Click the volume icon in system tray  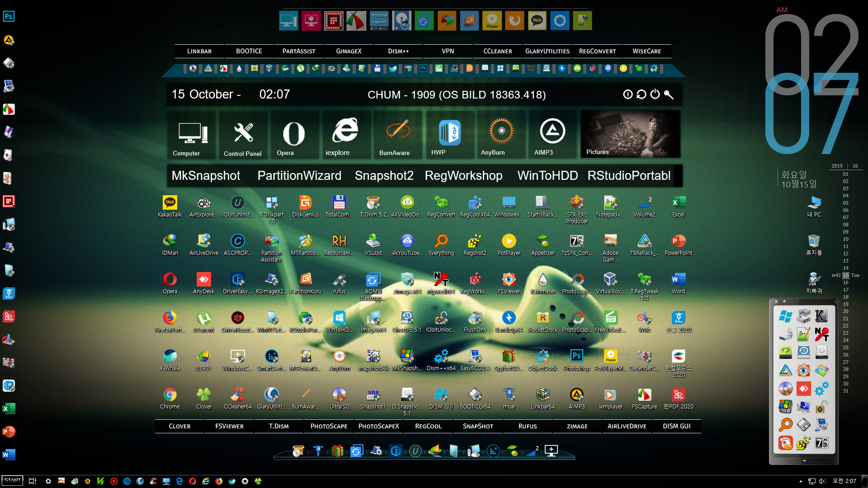click(x=822, y=481)
